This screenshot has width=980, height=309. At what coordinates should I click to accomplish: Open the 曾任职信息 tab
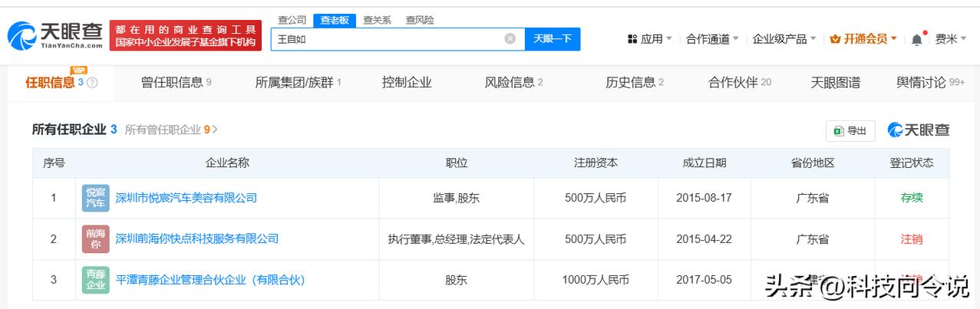(176, 83)
